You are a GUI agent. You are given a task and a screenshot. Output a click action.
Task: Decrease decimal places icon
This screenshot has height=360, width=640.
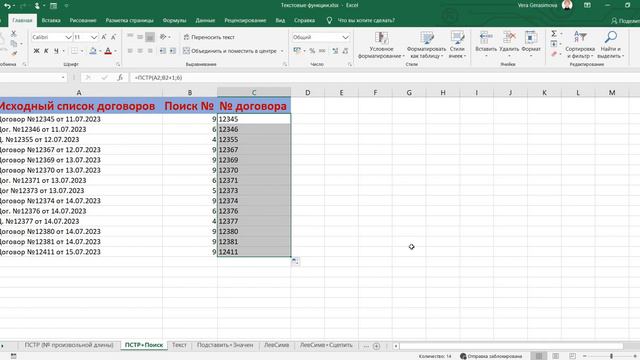345,51
